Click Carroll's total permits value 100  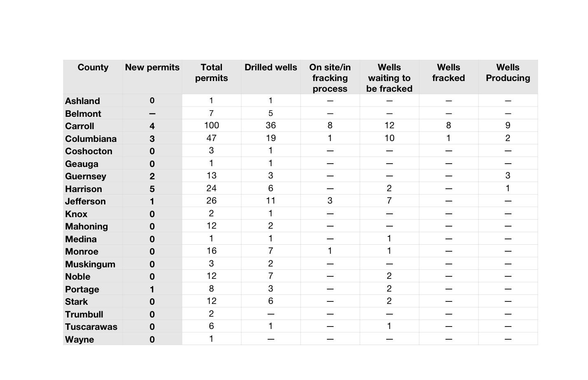click(x=211, y=125)
